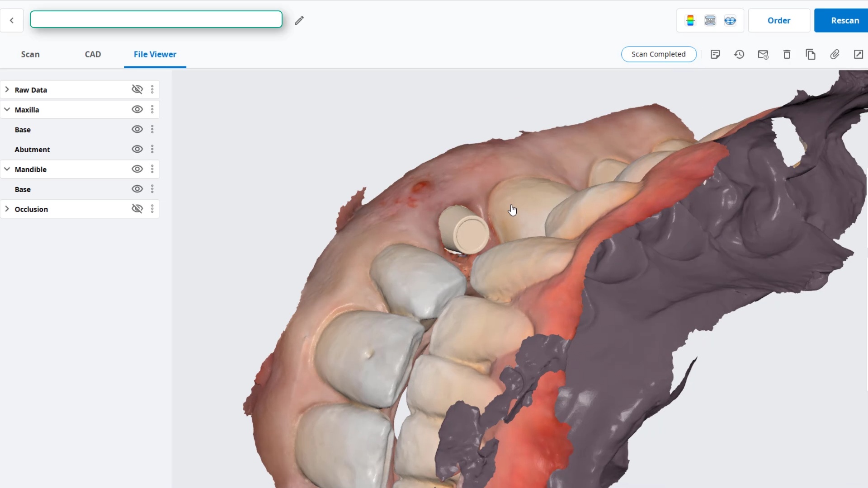This screenshot has height=488, width=868.
Task: Open the lips smile design icon
Action: coord(730,20)
